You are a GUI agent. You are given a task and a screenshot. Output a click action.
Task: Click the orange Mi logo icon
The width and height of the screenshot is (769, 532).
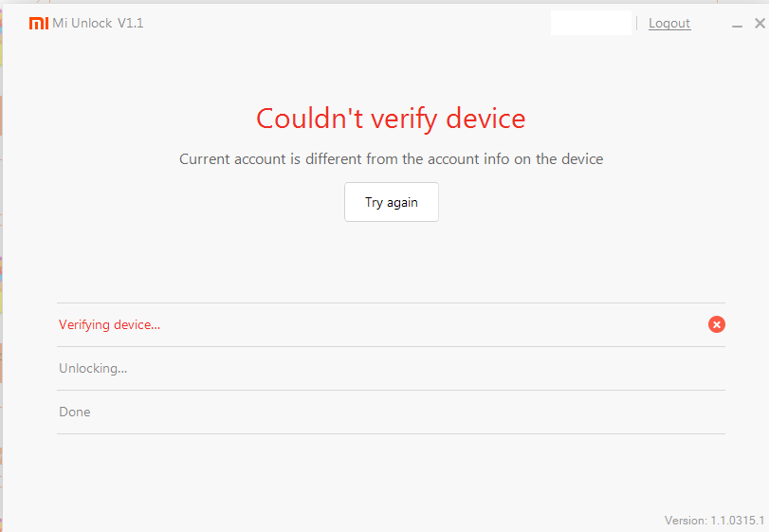point(39,23)
